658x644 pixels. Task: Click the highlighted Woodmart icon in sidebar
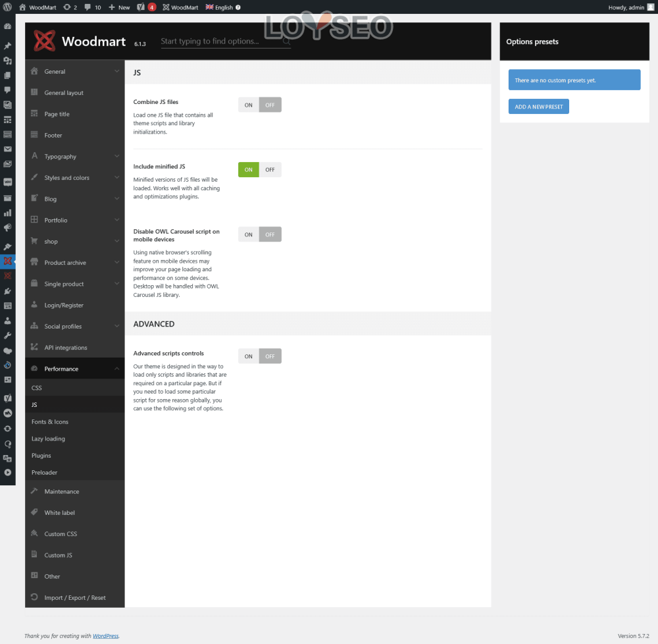coord(7,261)
